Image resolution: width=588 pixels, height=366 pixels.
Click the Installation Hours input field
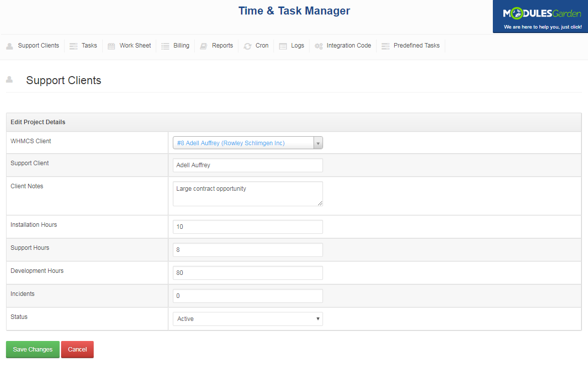(247, 226)
